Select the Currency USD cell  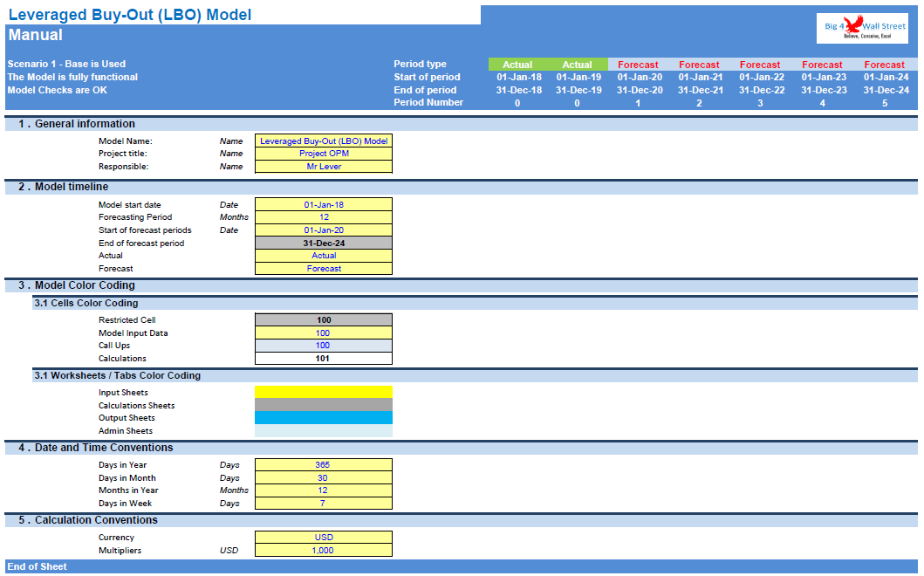coord(324,537)
